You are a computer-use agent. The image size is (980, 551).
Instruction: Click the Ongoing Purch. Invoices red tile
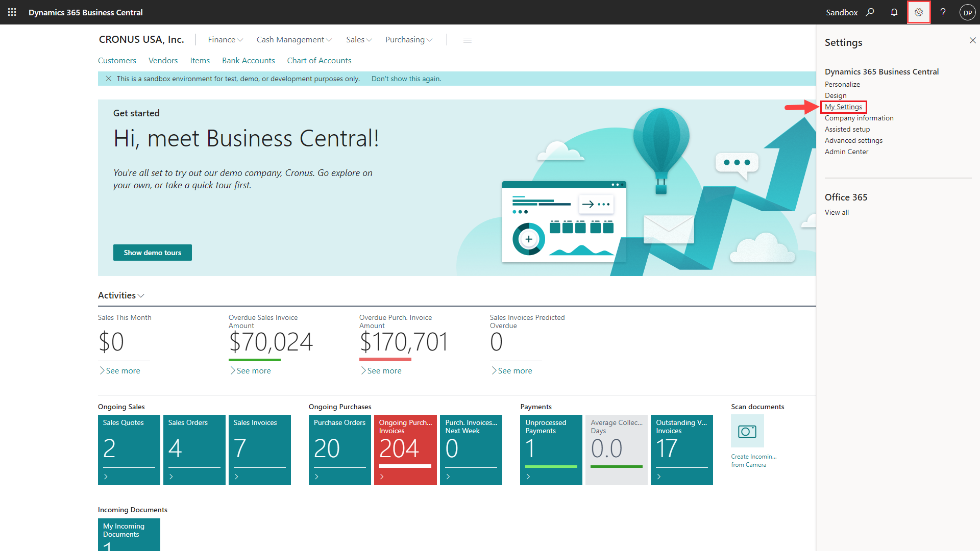click(x=405, y=449)
